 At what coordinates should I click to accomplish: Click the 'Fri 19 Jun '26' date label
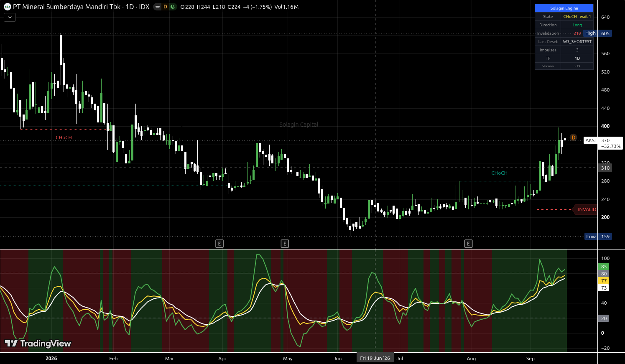coord(375,358)
